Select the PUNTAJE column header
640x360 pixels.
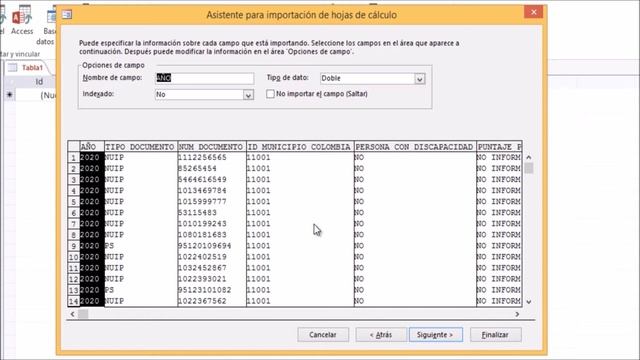(x=499, y=147)
